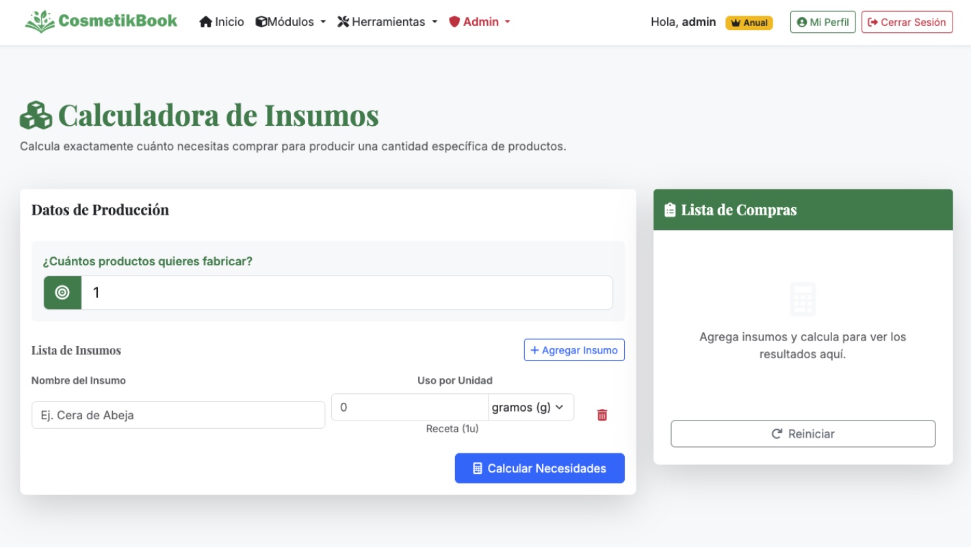The width and height of the screenshot is (971, 560).
Task: Click the person icon in Mi Perfil
Action: click(802, 21)
